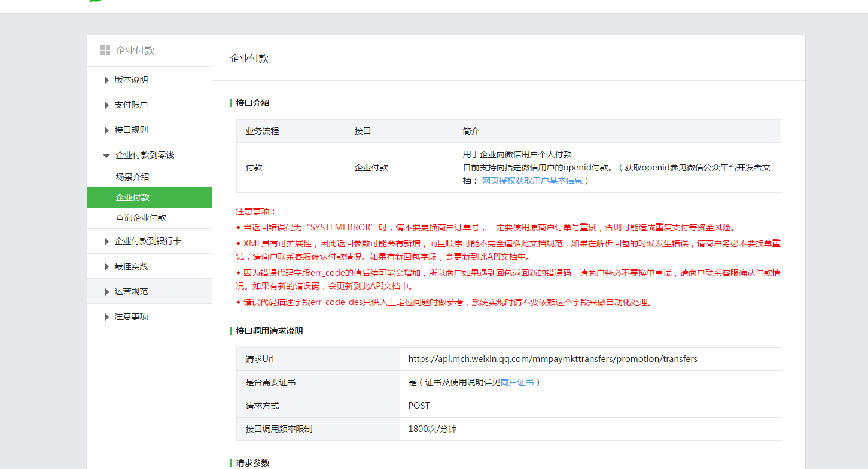
Task: Open the 注意事项 sidebar item
Action: tap(131, 316)
